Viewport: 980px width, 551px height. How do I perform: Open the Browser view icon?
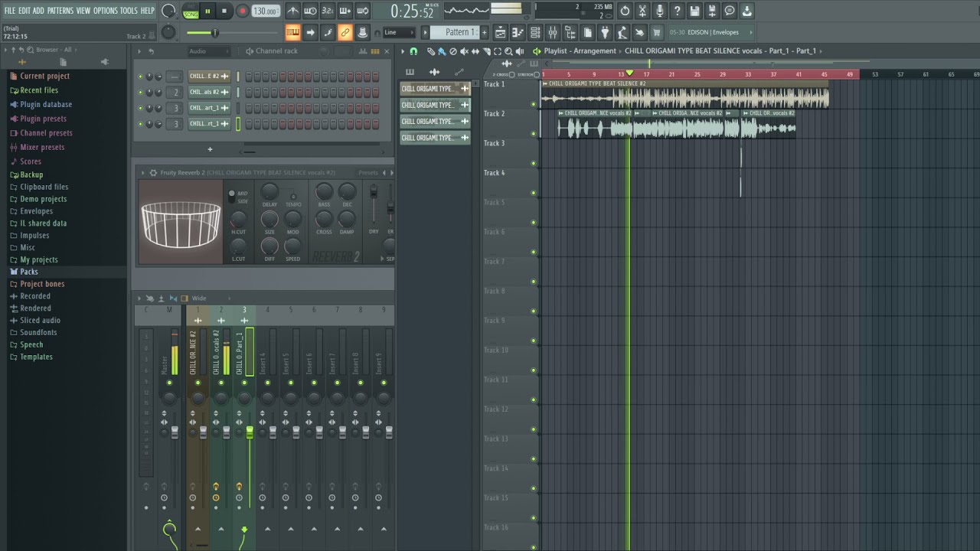570,32
